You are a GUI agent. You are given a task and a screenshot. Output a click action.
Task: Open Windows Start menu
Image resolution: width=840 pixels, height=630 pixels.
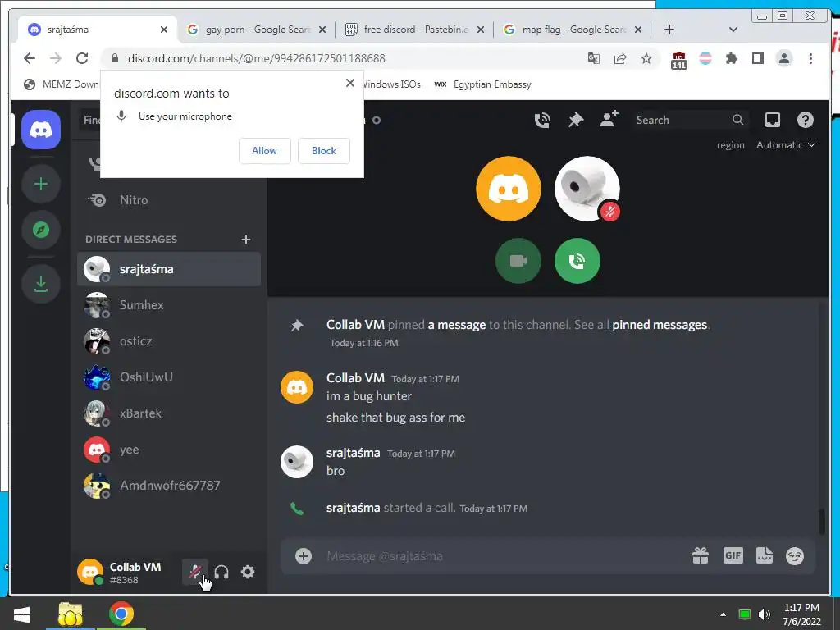[21, 614]
